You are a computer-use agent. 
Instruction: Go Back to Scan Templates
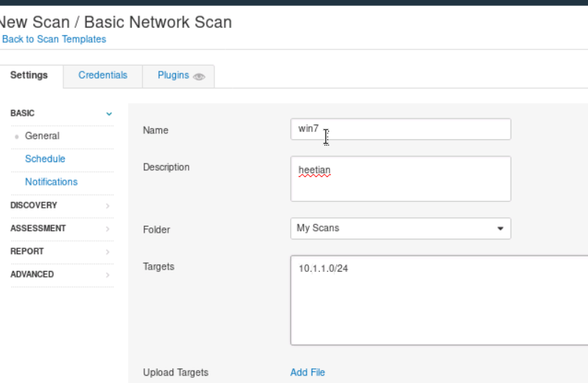click(55, 39)
